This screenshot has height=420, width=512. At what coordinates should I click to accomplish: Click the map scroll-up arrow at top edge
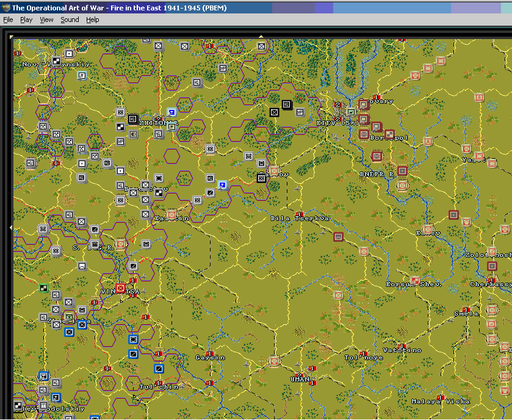click(261, 37)
